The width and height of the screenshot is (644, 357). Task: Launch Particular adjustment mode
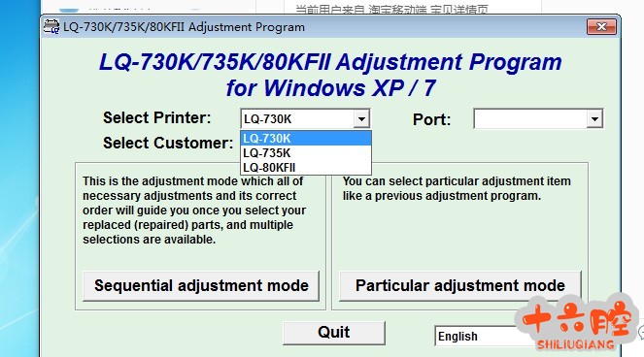(460, 286)
